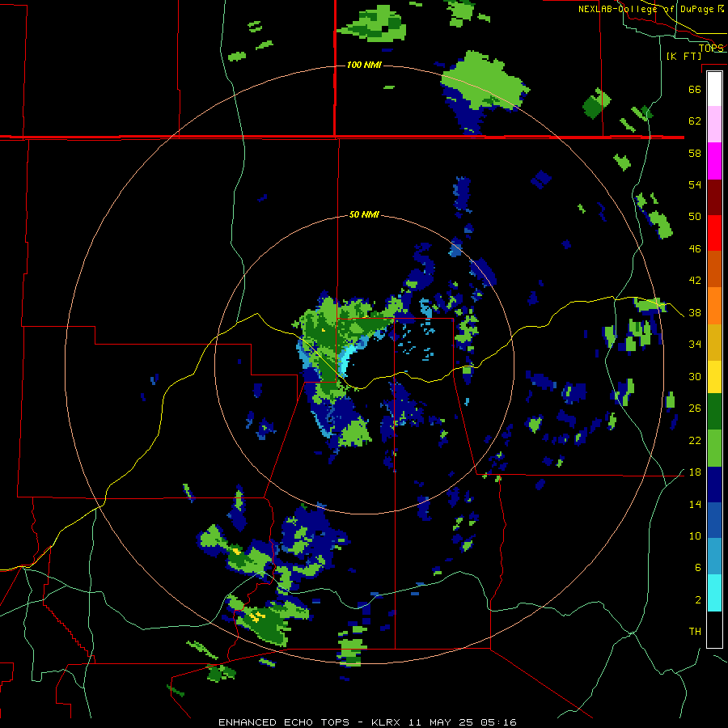Screen dimensions: 728x728
Task: Click the yellow high-top pixels in southern storm cell
Action: [256, 616]
